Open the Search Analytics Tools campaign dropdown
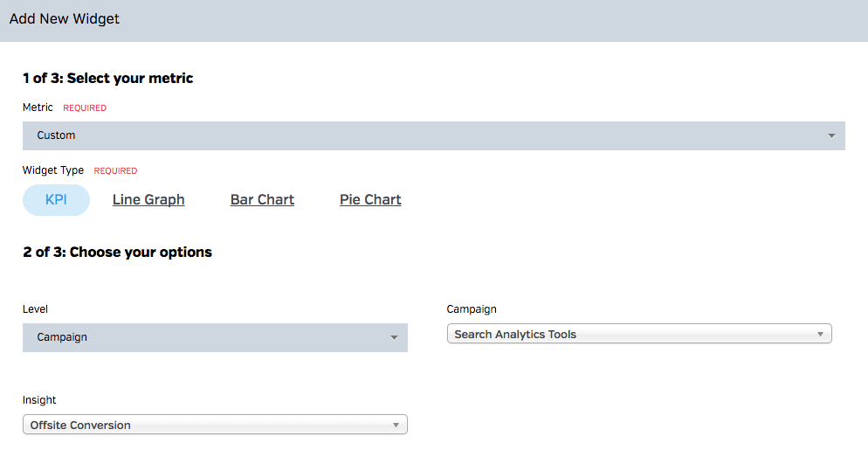 coord(637,335)
